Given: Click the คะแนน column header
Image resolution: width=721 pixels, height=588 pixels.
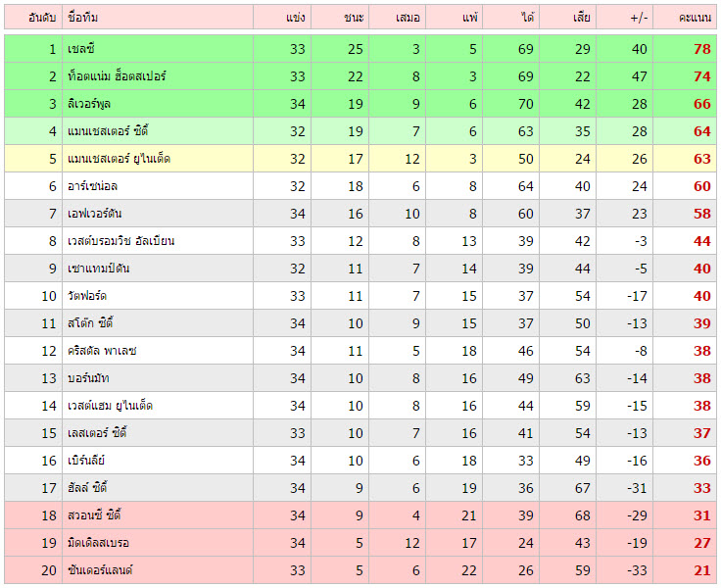Looking at the screenshot, I should point(686,18).
